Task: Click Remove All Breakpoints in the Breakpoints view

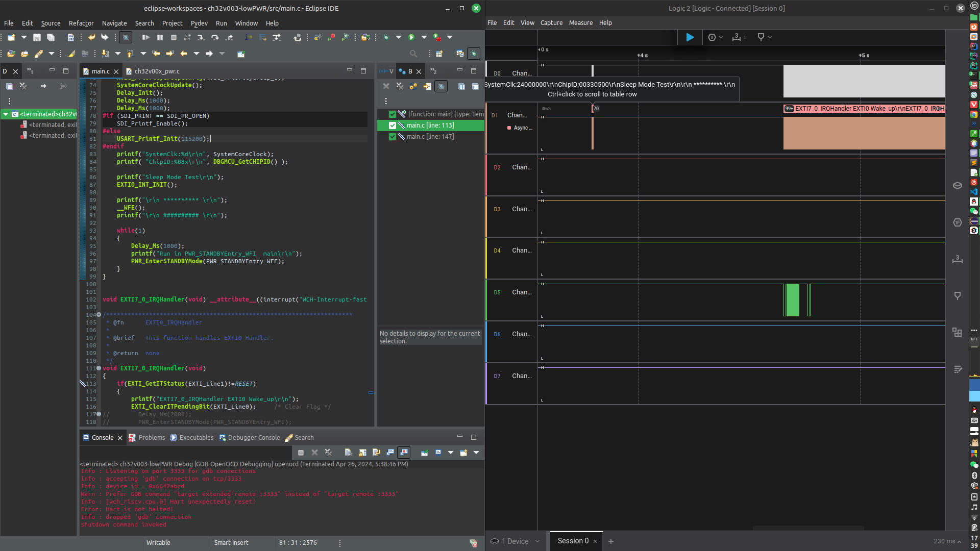Action: tap(400, 86)
